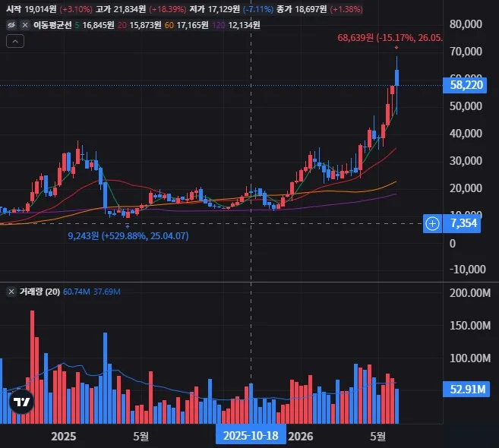The width and height of the screenshot is (499, 448).
Task: Collapse the indicator legend with chevron button
Action: (x=15, y=41)
